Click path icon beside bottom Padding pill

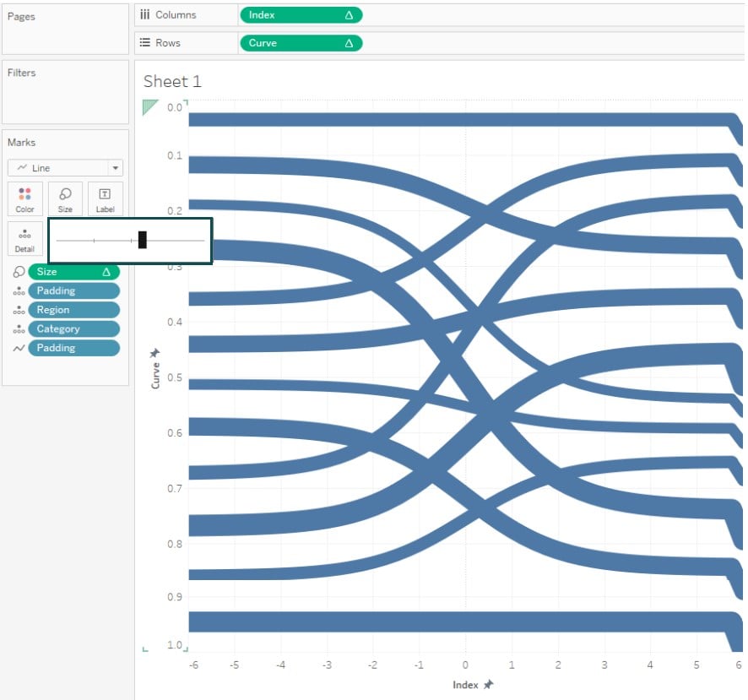19,349
